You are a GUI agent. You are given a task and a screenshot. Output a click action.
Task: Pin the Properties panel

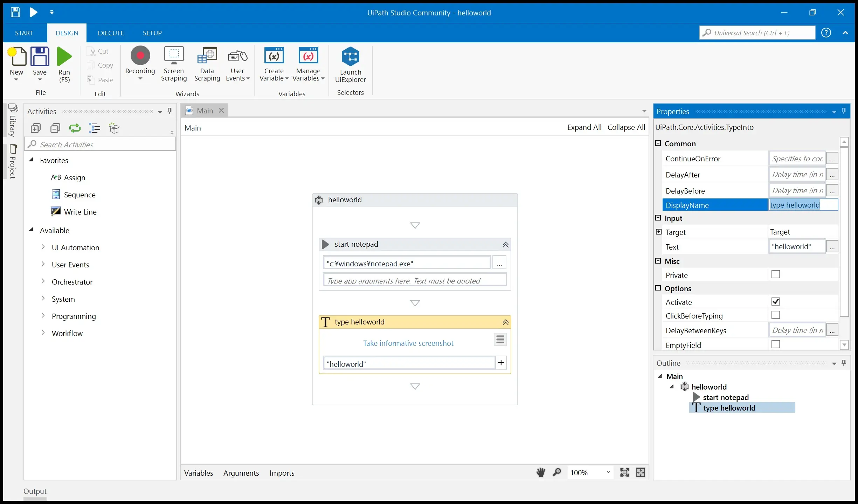[x=844, y=111]
